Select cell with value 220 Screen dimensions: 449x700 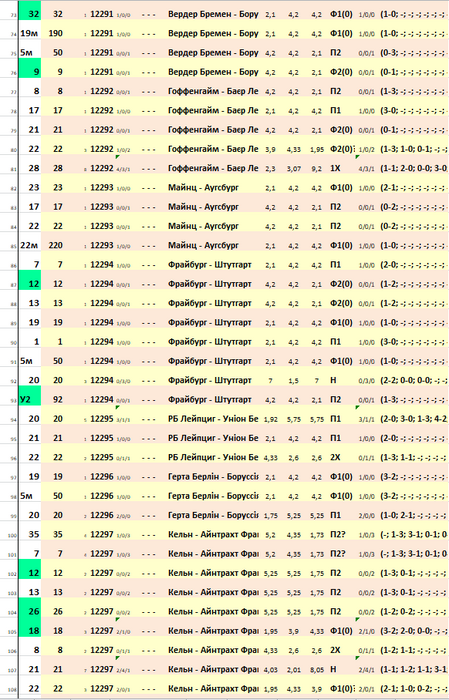tap(56, 245)
